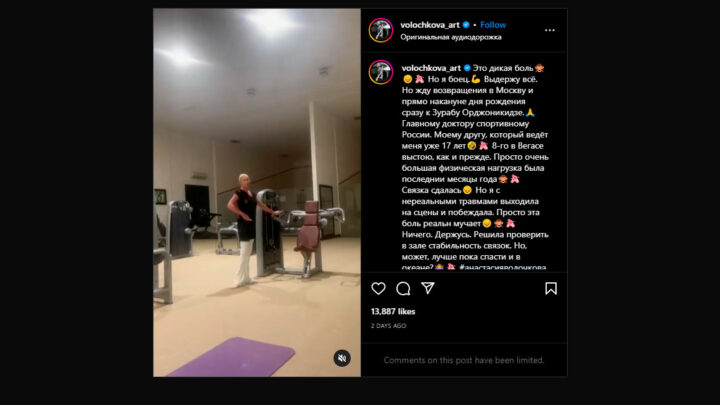Viewport: 720px width, 405px height.
Task: Follow the volochkova_art account
Action: [493, 25]
